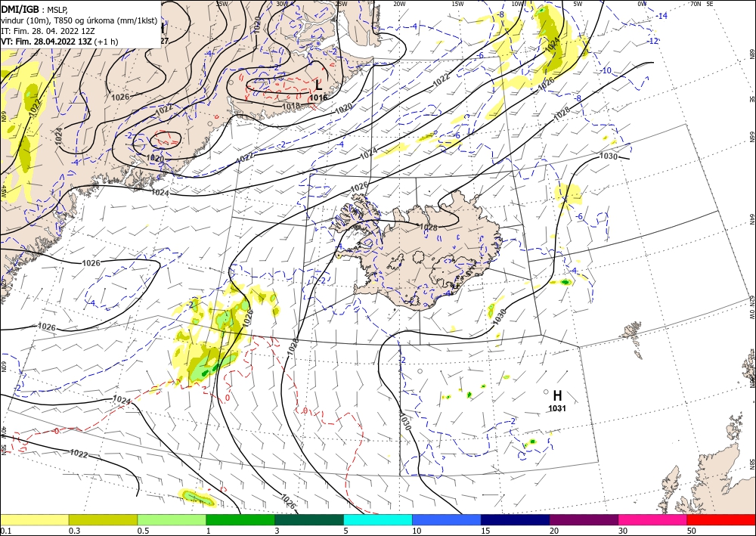Click the '1016' low pressure value
756x536 pixels.
pos(318,98)
